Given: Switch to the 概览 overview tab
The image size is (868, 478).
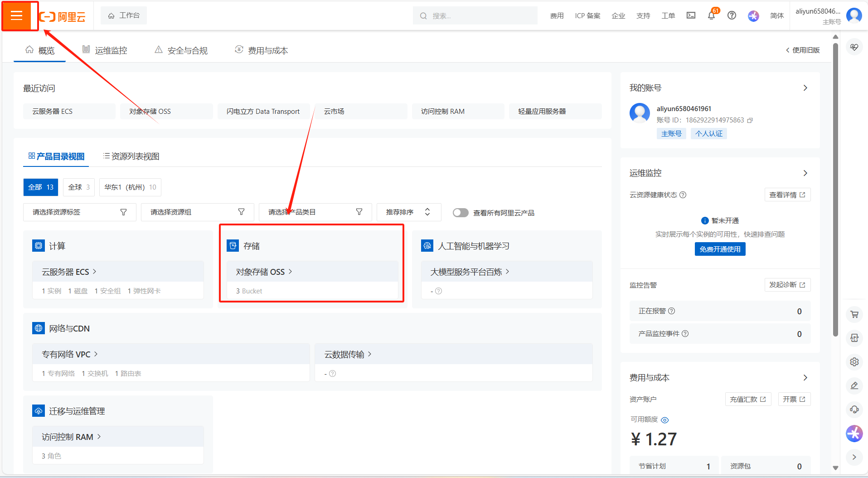Looking at the screenshot, I should coord(40,50).
